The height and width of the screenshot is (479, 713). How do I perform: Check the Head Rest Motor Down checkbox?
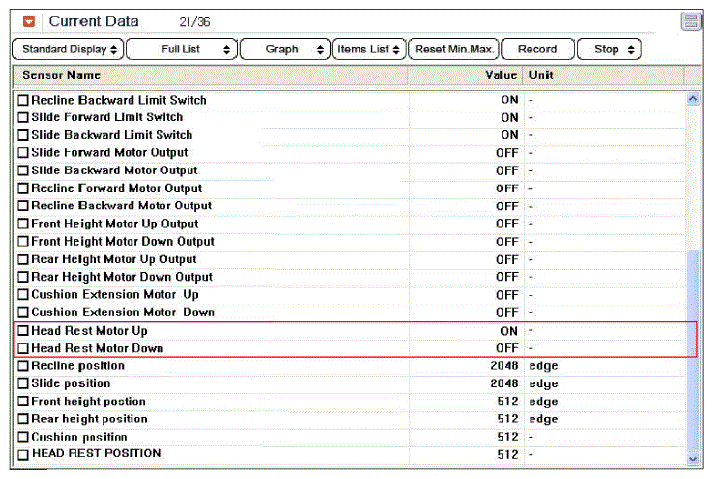23,348
